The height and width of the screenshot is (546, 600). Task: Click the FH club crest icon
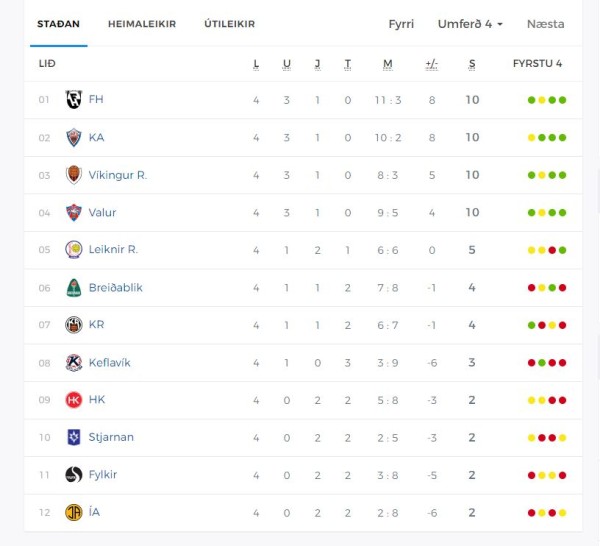tap(73, 99)
